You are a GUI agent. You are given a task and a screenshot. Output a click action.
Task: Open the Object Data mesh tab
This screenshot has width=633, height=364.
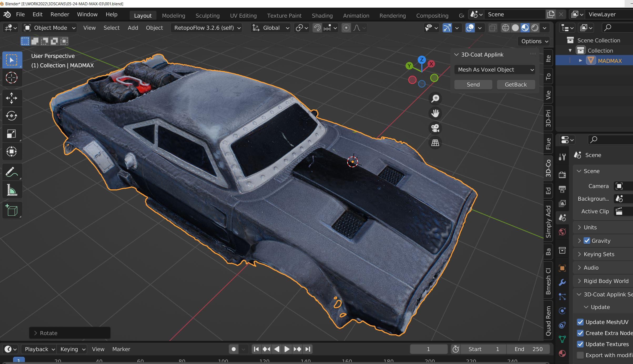coord(562,339)
